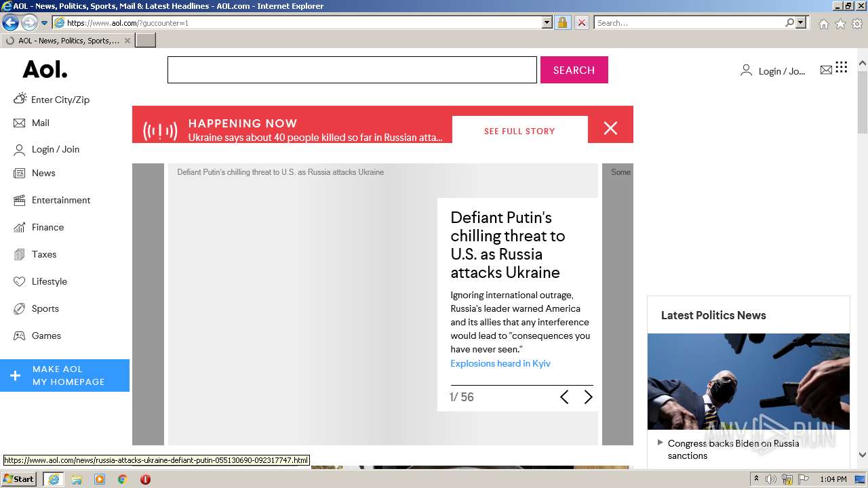Open the Sports football icon
This screenshot has width=868, height=488.
[x=19, y=309]
